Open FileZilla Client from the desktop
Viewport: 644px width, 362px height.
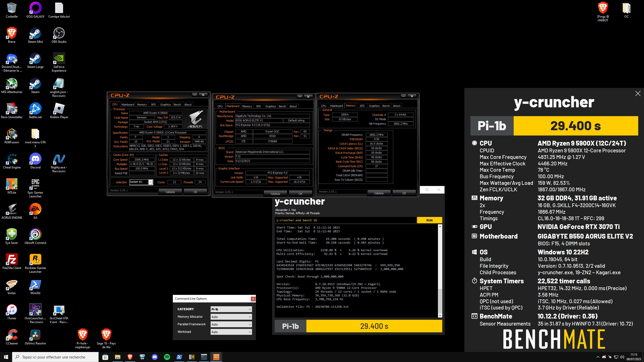(12, 261)
